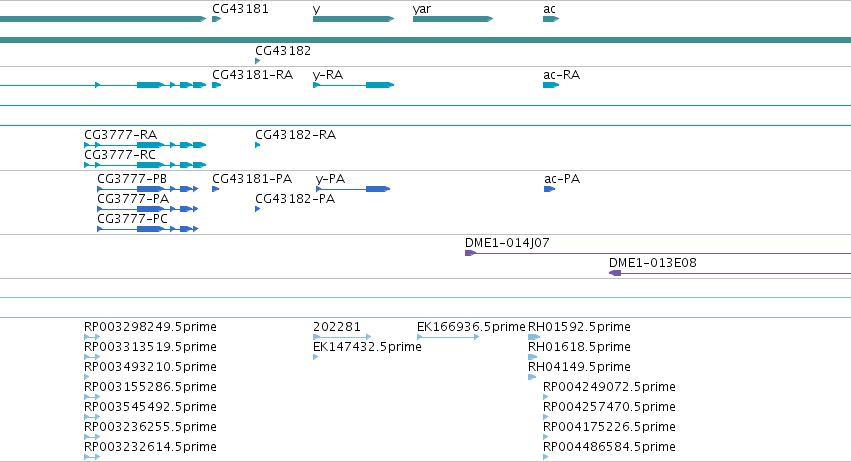The image size is (851, 462).
Task: Select EST RP003493210.5prime
Action: (150, 367)
